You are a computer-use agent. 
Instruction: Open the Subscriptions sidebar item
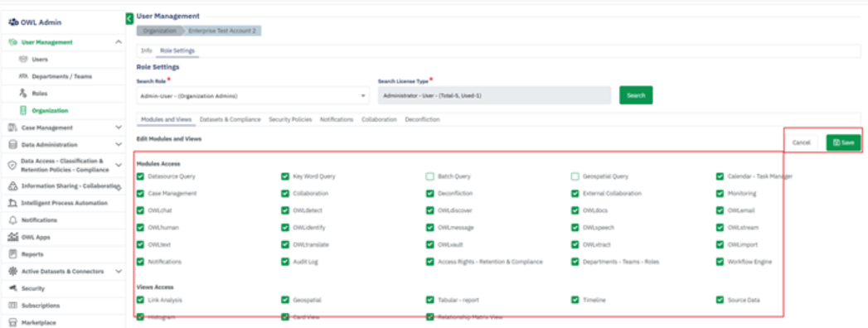41,306
